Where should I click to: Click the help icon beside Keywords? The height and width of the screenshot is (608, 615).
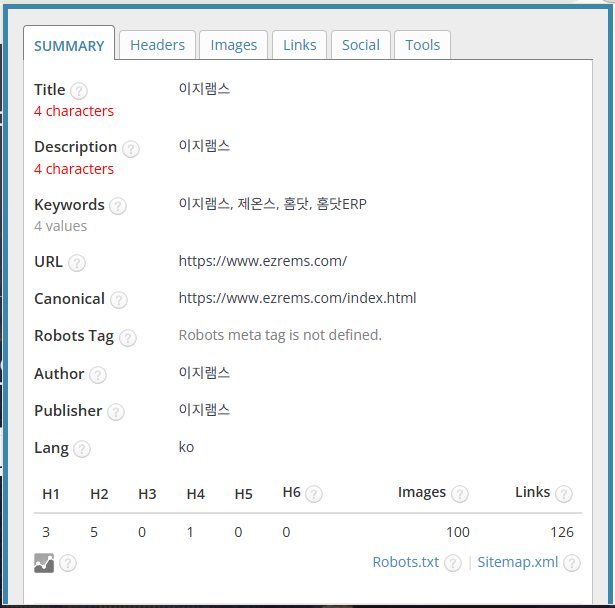(118, 206)
